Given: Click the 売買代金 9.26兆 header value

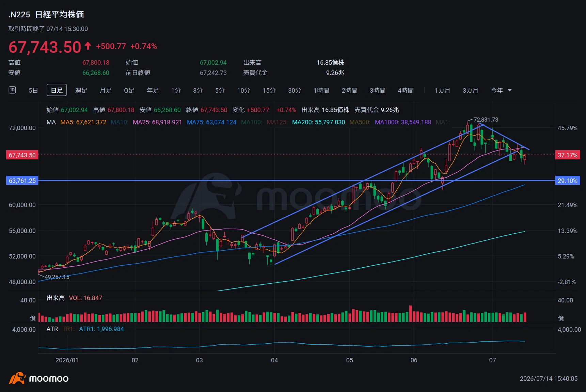Looking at the screenshot, I should coord(335,73).
